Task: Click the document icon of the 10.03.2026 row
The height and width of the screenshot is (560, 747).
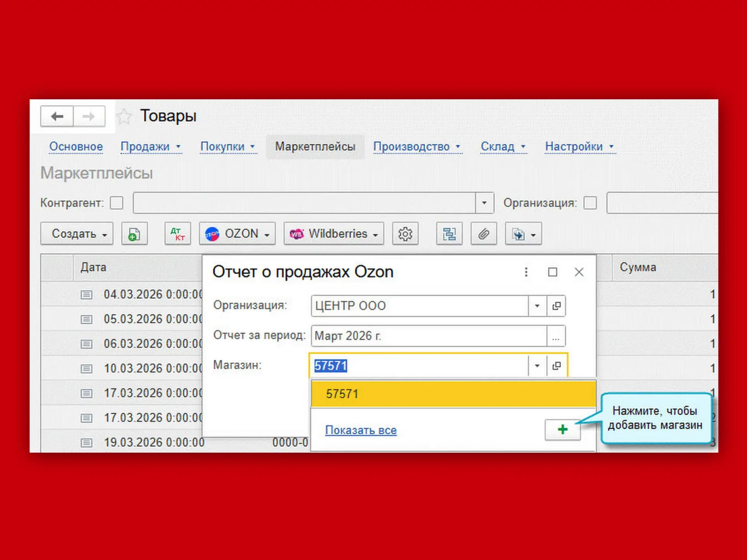Action: 86,368
